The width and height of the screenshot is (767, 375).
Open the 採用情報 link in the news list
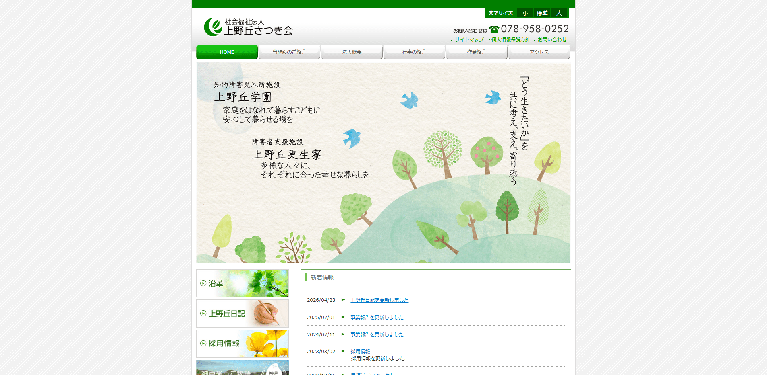coord(361,351)
